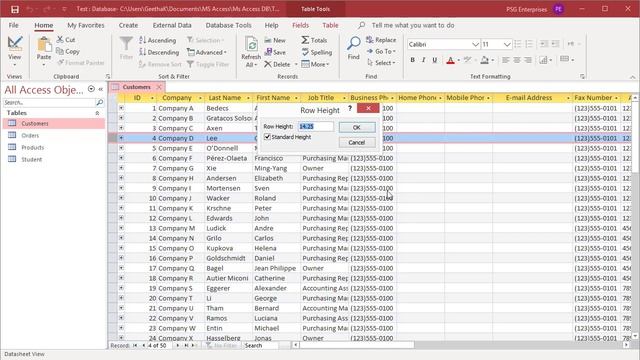This screenshot has width=640, height=360.
Task: Click the navigation pane Search box
Action: (49, 102)
